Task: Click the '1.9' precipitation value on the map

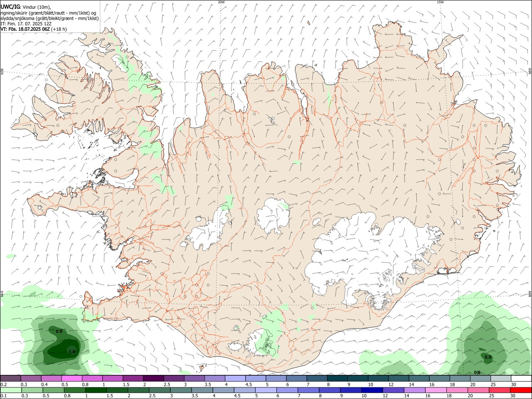Action: 72,352
